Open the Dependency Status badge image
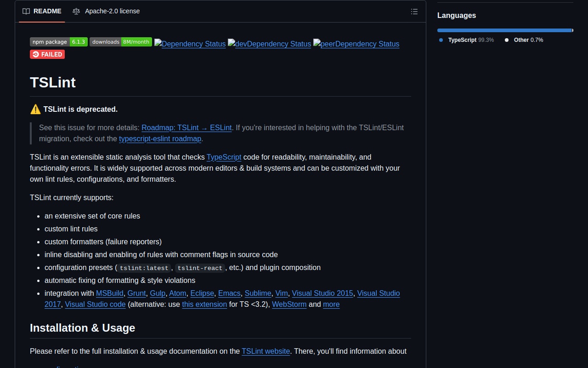Screen dimensions: 588x368 (190, 44)
